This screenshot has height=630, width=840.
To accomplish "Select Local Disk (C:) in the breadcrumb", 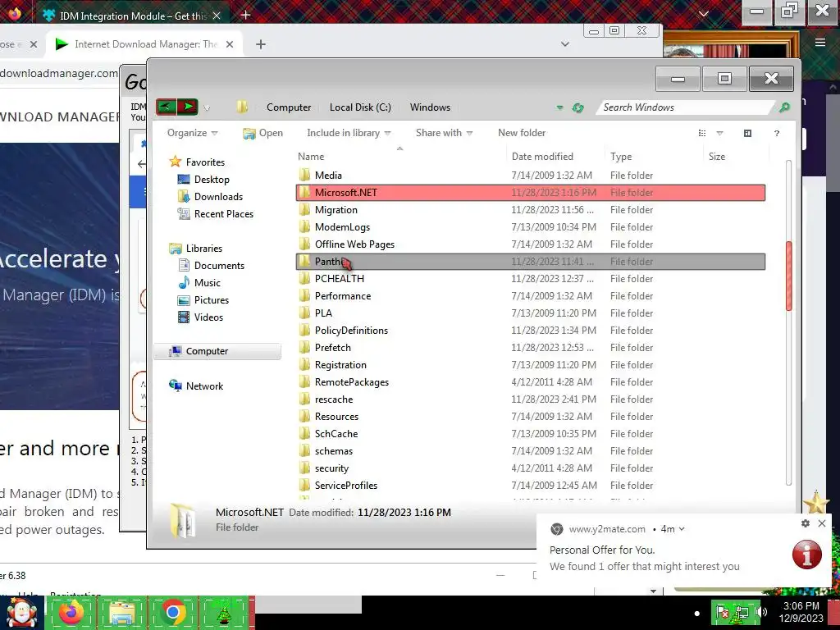I will 360,107.
